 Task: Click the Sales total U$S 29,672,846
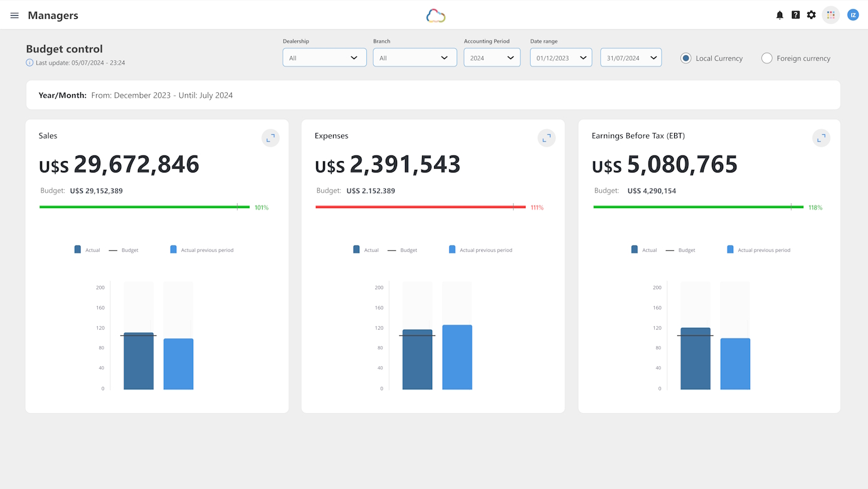click(119, 165)
